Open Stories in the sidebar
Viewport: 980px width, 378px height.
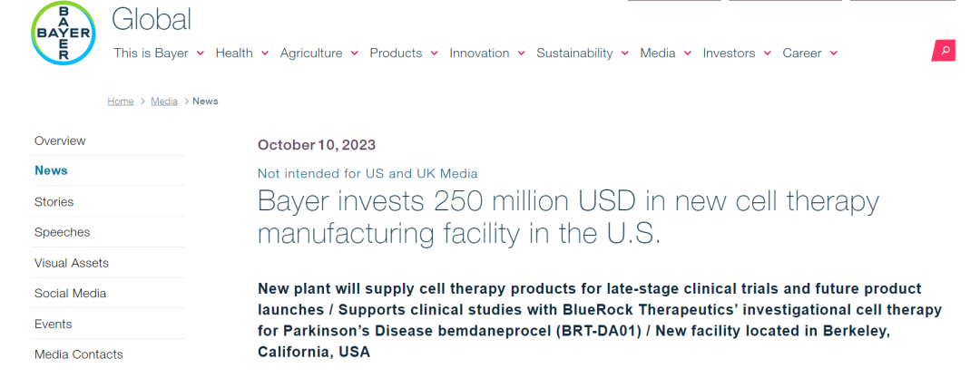tap(54, 202)
